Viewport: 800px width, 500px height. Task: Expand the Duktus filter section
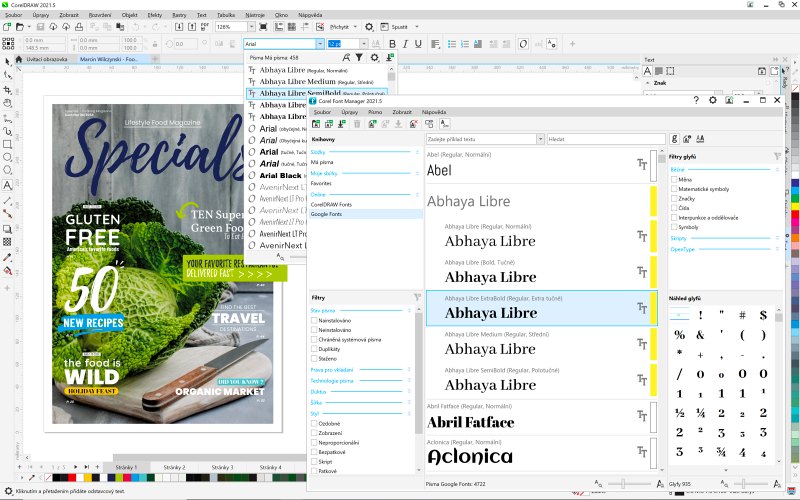409,392
